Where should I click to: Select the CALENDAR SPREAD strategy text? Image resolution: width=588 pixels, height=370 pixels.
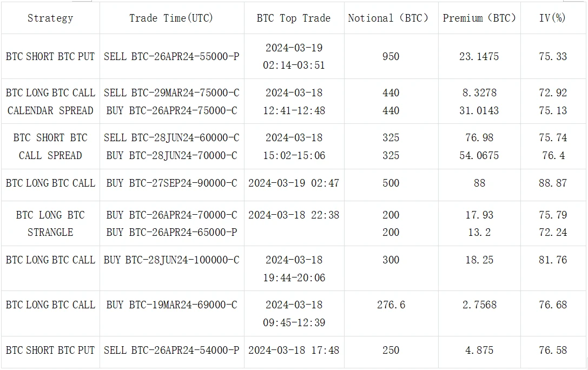(x=50, y=110)
